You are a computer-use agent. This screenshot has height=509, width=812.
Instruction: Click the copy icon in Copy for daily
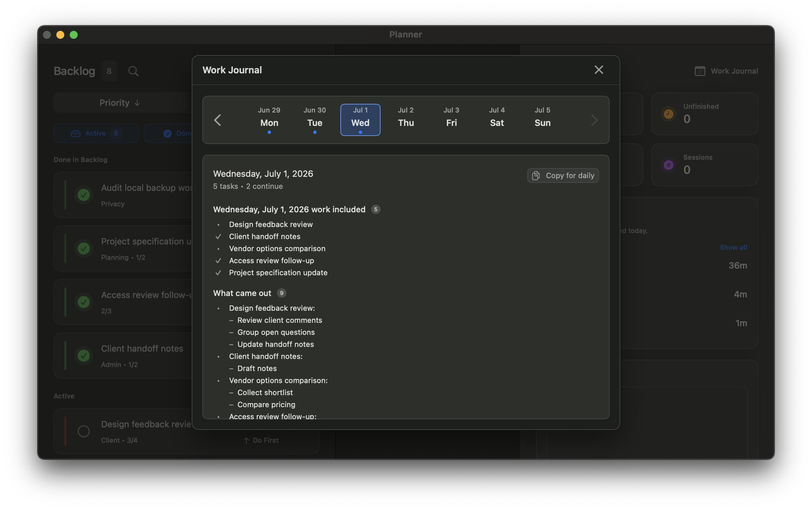point(536,175)
